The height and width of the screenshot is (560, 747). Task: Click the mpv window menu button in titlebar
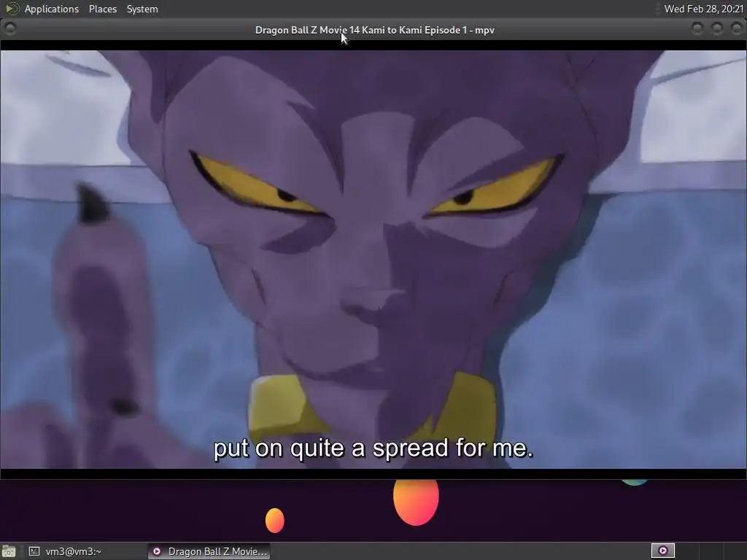(x=9, y=28)
